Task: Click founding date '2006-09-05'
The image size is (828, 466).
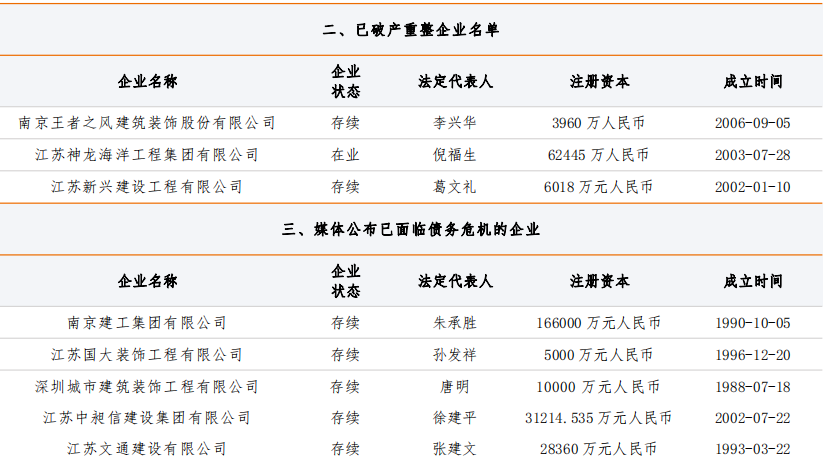Action: tap(752, 123)
